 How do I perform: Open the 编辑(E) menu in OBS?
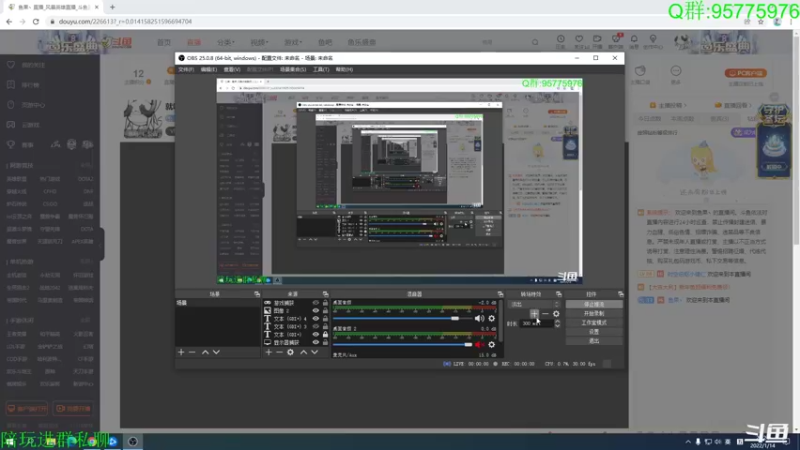(x=209, y=69)
